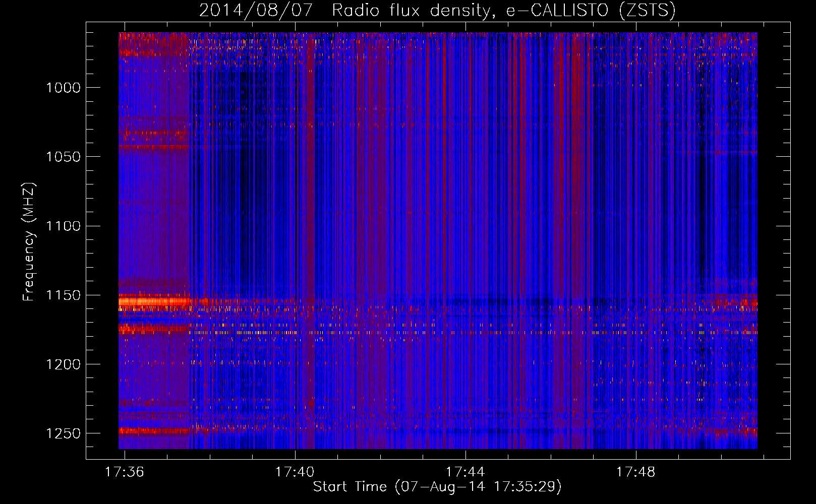Click the 1000 frequency tick label
The image size is (816, 504).
(63, 88)
